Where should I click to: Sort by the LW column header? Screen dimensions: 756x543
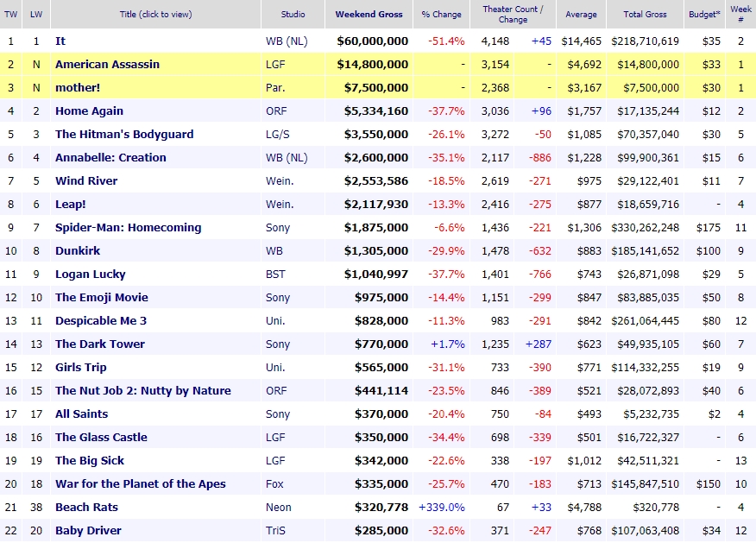pos(36,15)
